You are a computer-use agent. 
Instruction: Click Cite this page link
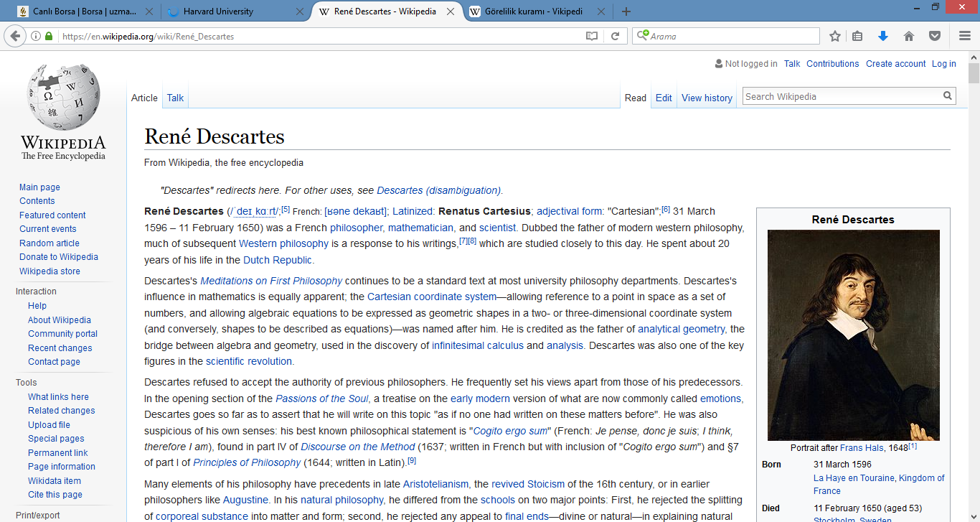point(55,495)
